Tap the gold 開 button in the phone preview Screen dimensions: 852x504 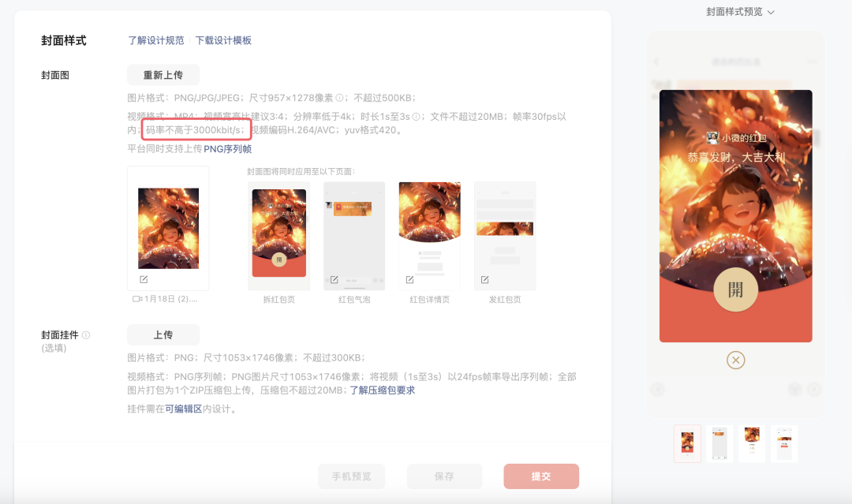click(x=736, y=289)
